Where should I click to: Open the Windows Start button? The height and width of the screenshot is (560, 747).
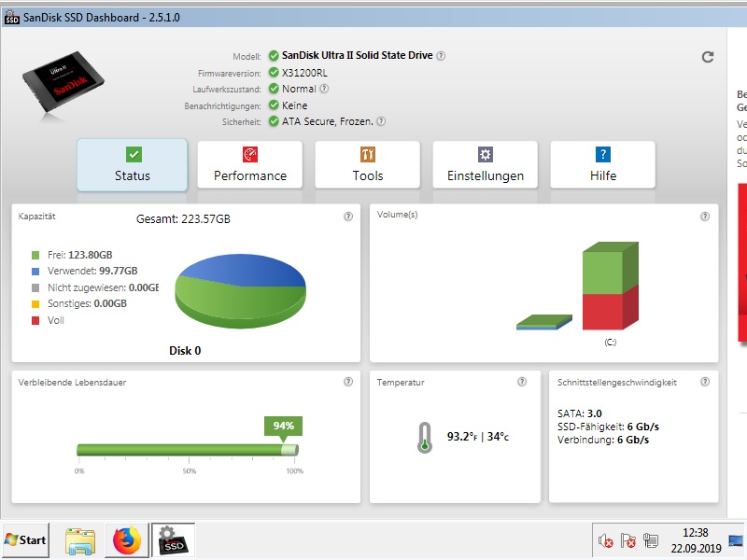(x=26, y=540)
